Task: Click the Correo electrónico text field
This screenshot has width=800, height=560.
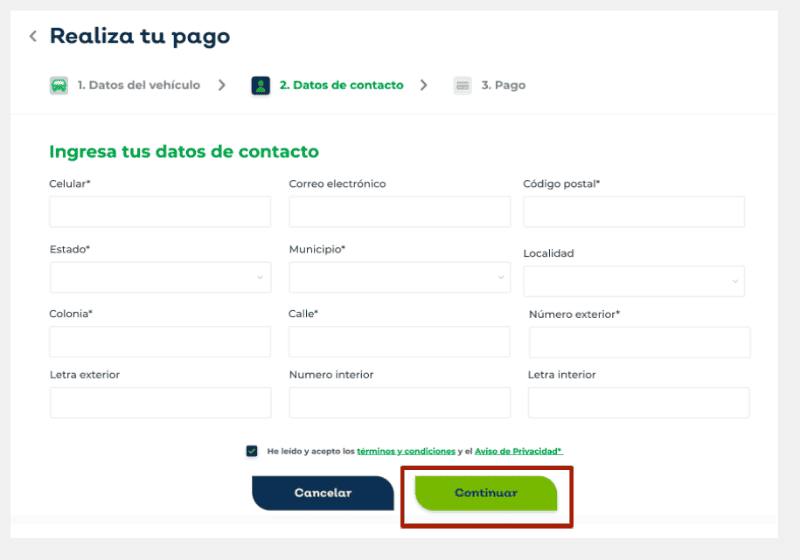Action: pos(399,212)
